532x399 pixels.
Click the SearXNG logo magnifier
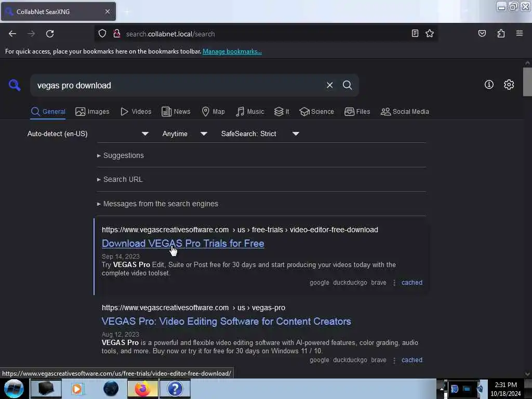point(14,85)
